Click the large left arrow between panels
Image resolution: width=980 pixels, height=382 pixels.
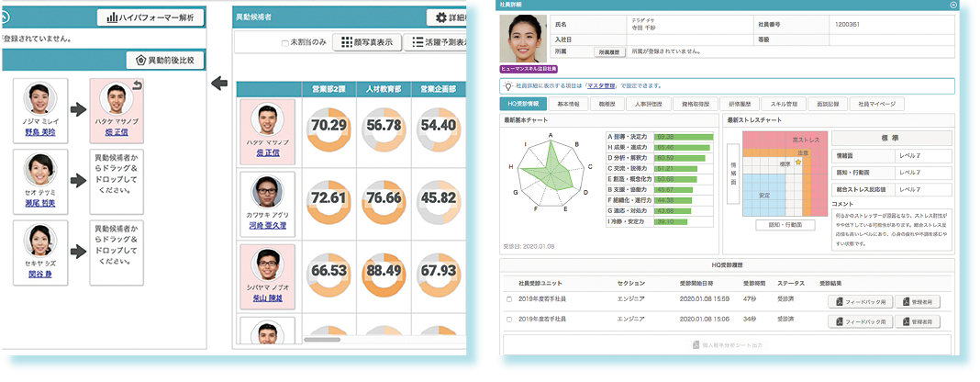(x=219, y=85)
